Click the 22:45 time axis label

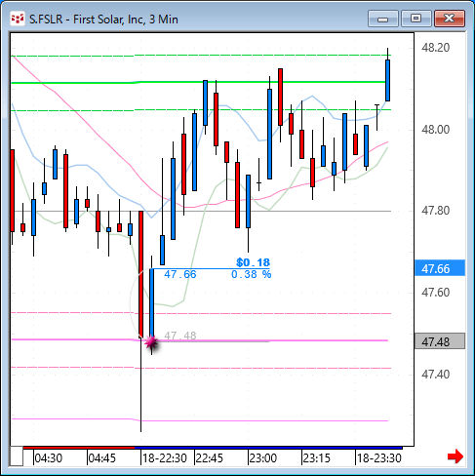(210, 458)
